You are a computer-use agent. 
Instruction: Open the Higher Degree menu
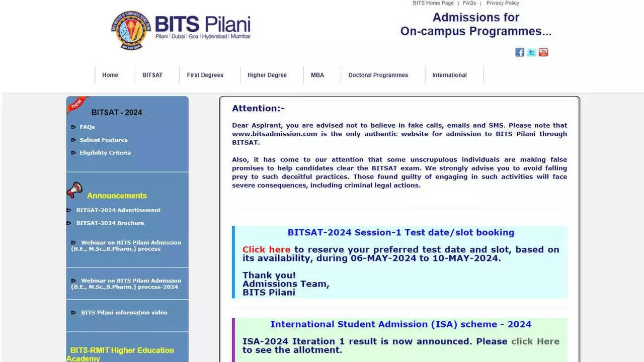pyautogui.click(x=267, y=75)
